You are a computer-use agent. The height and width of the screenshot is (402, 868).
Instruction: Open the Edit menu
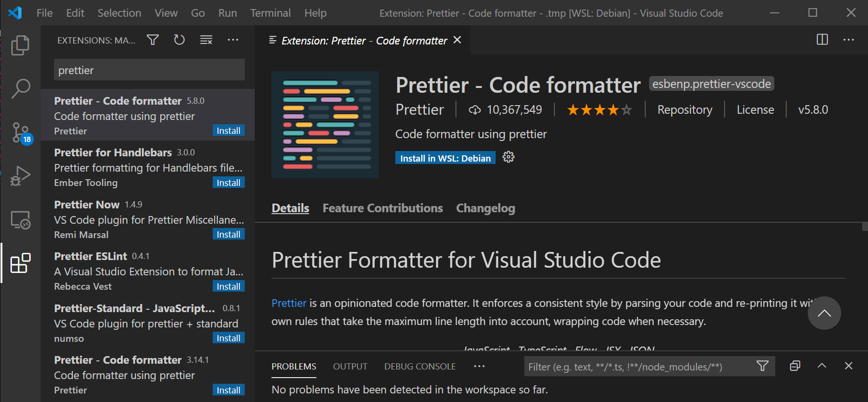pyautogui.click(x=75, y=13)
